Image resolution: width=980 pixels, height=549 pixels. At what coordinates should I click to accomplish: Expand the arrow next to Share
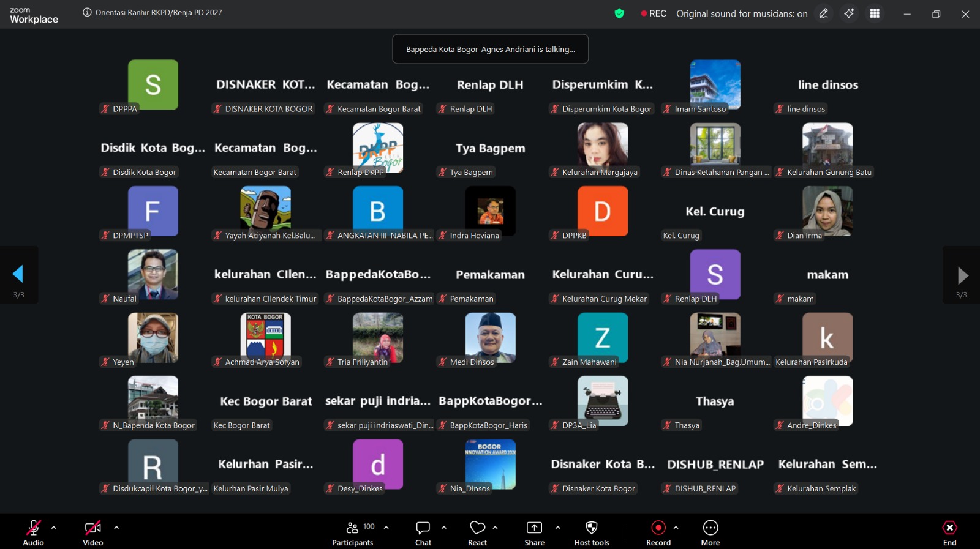tap(557, 527)
